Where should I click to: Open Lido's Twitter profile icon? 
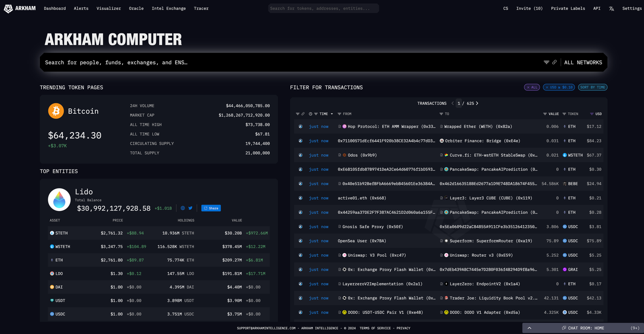click(190, 208)
